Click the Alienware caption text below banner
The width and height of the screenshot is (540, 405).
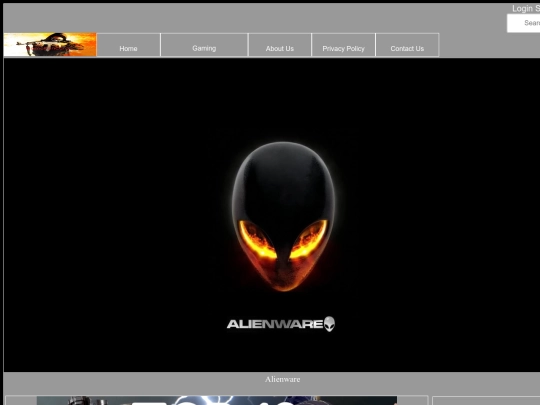(x=282, y=379)
